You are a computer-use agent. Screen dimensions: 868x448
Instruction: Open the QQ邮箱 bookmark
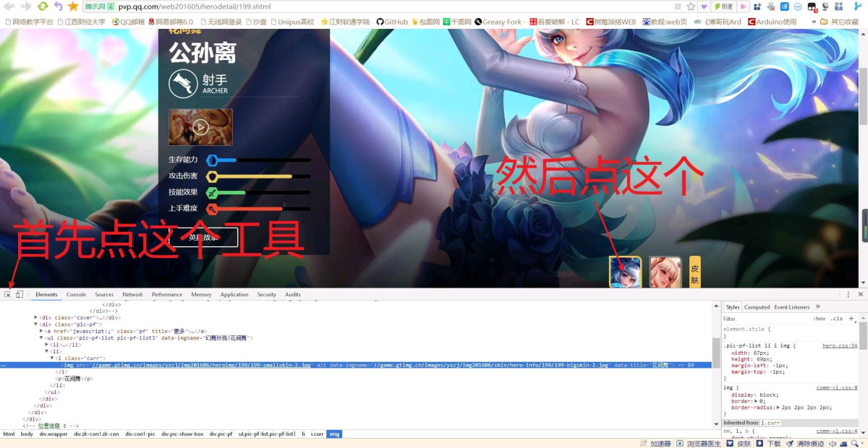pyautogui.click(x=127, y=22)
